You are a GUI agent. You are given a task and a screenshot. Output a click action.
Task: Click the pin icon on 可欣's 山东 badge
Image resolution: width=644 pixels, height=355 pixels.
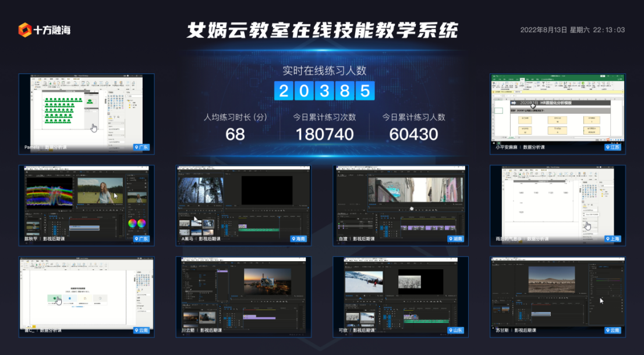[452, 330]
